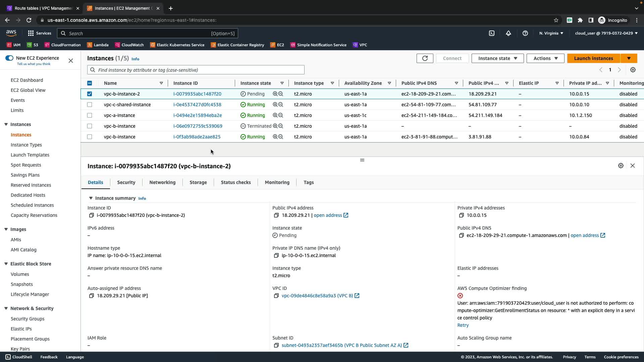Copy the Public IPv4 address 18.209.29.21

tap(276, 215)
